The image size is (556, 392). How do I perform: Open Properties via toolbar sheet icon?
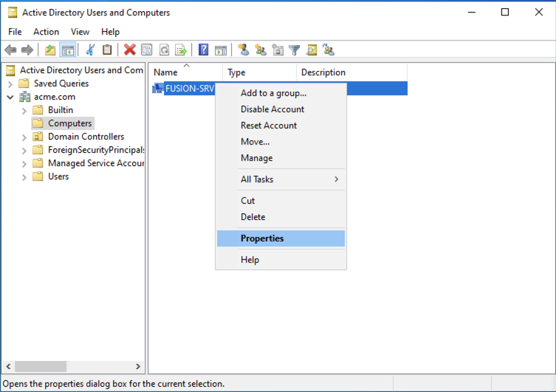[147, 50]
